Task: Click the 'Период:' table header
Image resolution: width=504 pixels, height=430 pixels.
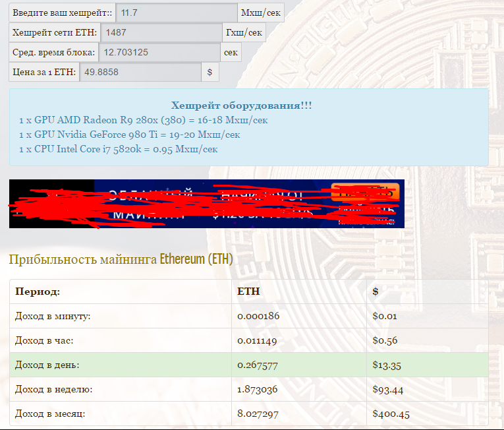Action: 38,292
